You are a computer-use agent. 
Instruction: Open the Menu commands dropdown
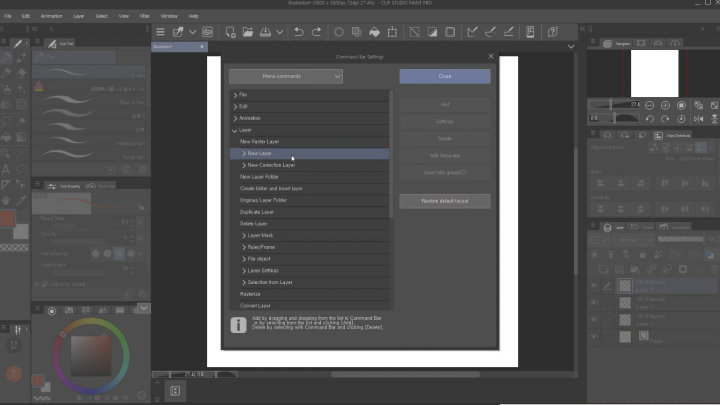[x=286, y=76]
